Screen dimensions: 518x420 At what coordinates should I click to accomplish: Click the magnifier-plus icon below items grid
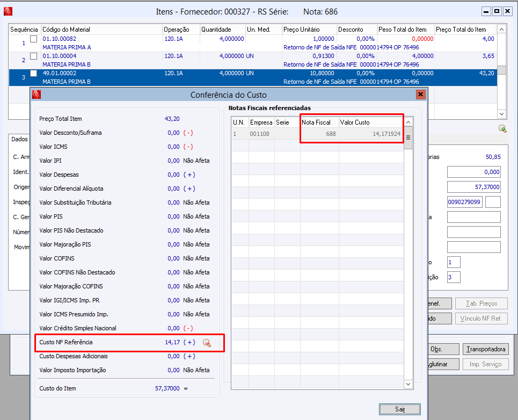[x=502, y=128]
